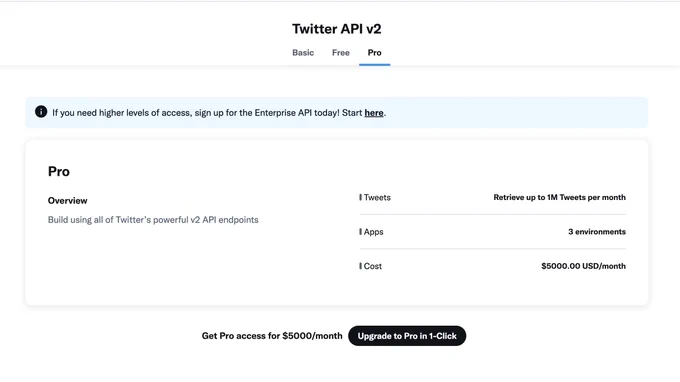Screen dimensions: 680x382
Task: Click Upgrade to Pro in 1-Click button
Action: 407,336
